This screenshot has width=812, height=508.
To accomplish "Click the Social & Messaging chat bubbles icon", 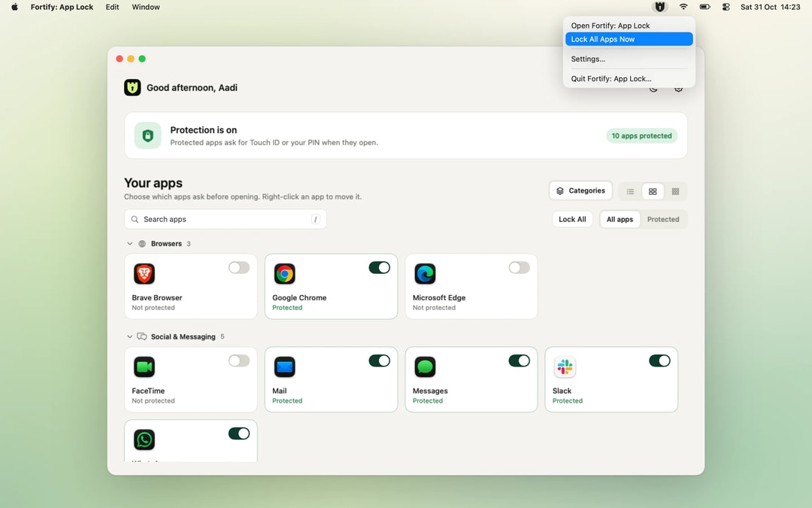I will tap(142, 336).
